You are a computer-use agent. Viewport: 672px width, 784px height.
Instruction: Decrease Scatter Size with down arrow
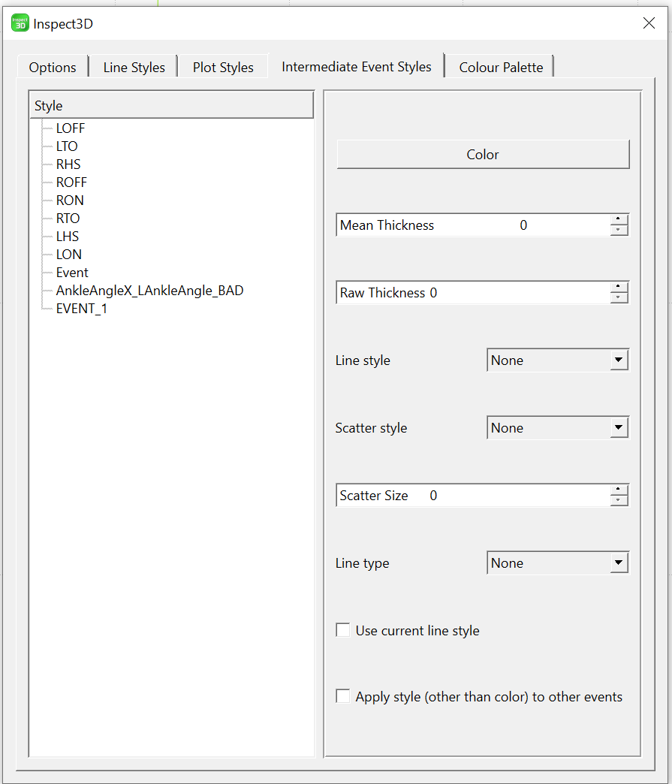(x=619, y=500)
